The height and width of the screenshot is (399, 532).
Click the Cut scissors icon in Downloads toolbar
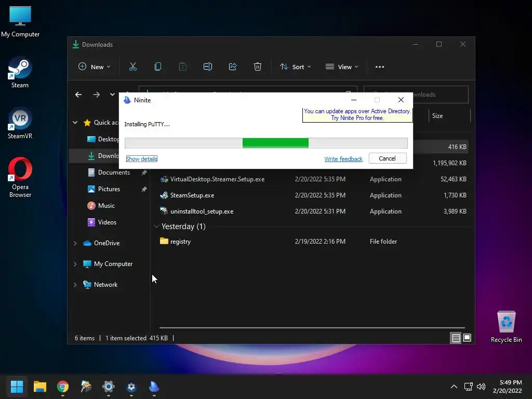coord(132,67)
